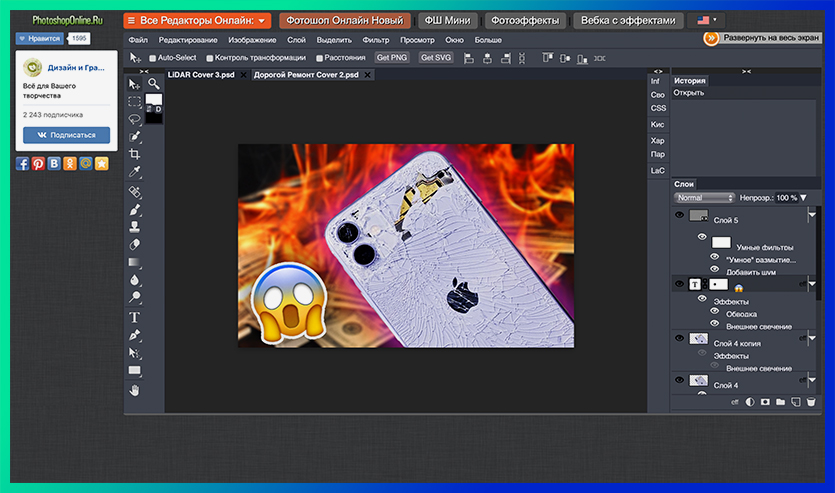Choose the Lasso selection tool
835x493 pixels.
click(x=135, y=118)
